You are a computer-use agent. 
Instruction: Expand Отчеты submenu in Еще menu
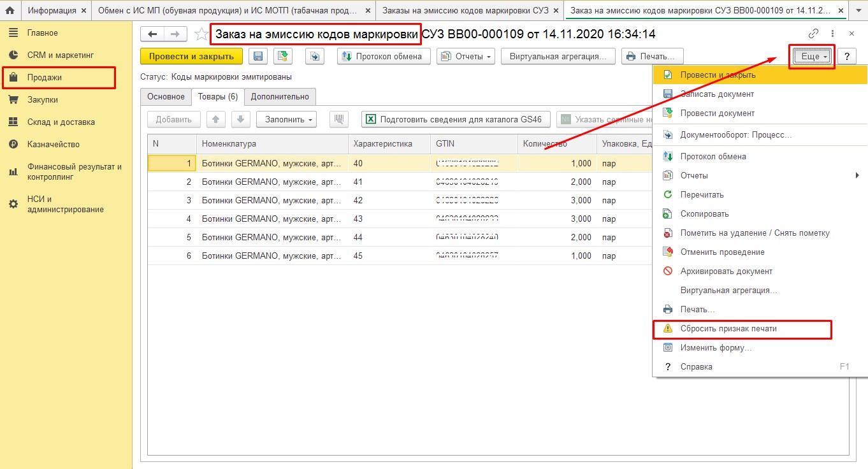point(760,175)
